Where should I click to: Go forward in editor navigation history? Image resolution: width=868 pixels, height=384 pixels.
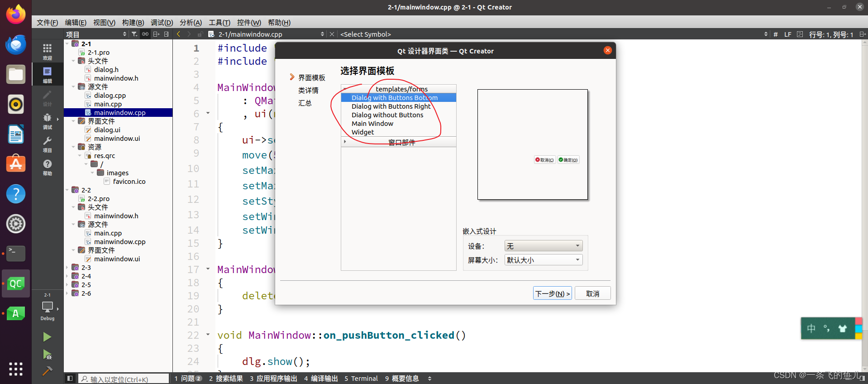pos(189,34)
